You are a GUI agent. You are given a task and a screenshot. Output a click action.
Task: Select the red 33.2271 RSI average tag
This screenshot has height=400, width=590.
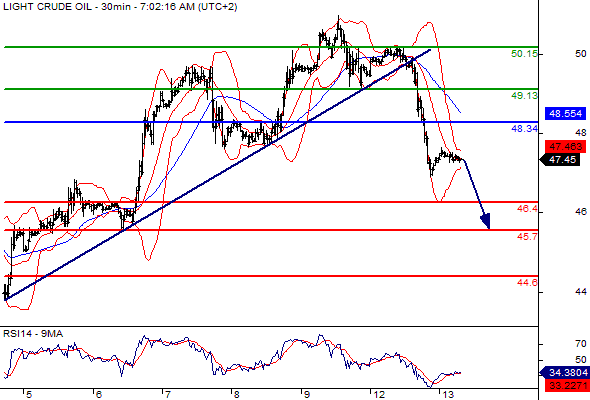(x=565, y=385)
